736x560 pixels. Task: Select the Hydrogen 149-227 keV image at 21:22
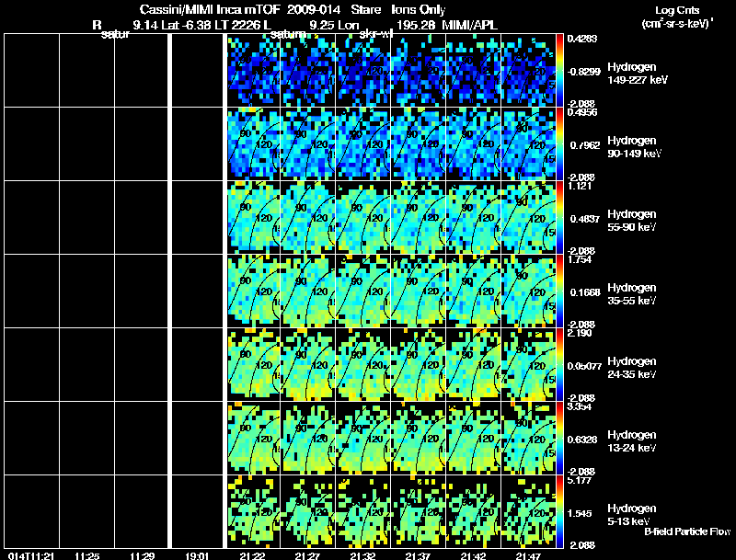(x=254, y=71)
